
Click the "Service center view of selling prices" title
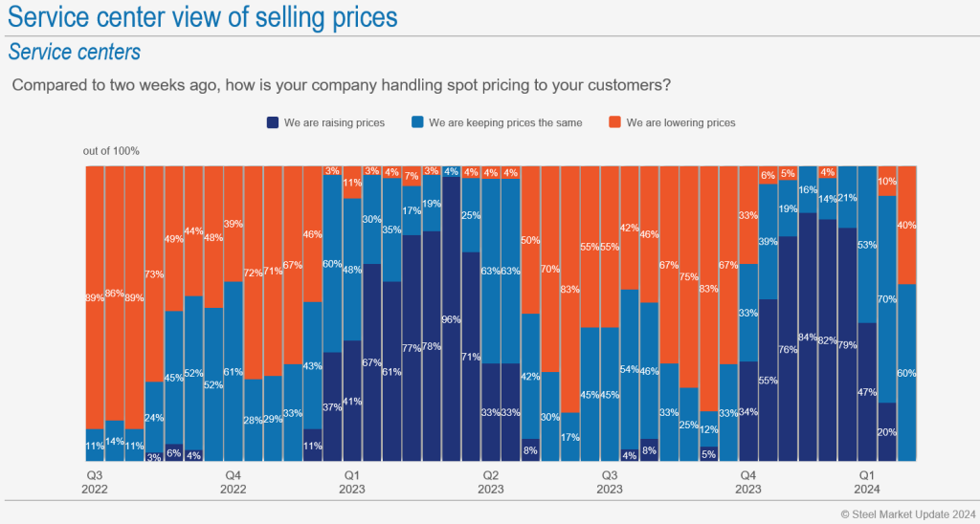[x=203, y=18]
